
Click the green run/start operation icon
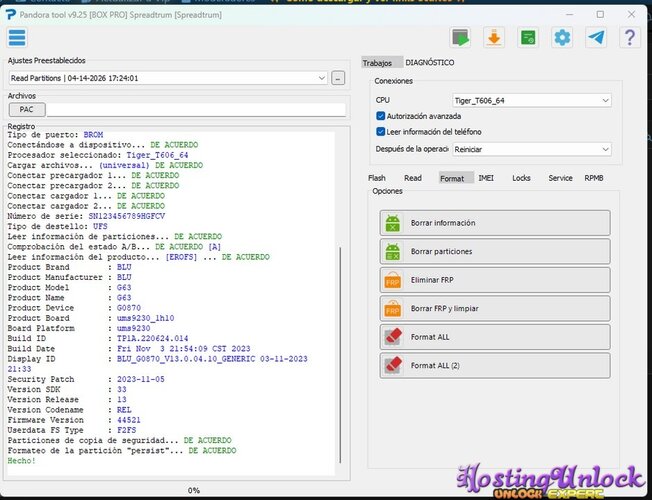pyautogui.click(x=460, y=38)
